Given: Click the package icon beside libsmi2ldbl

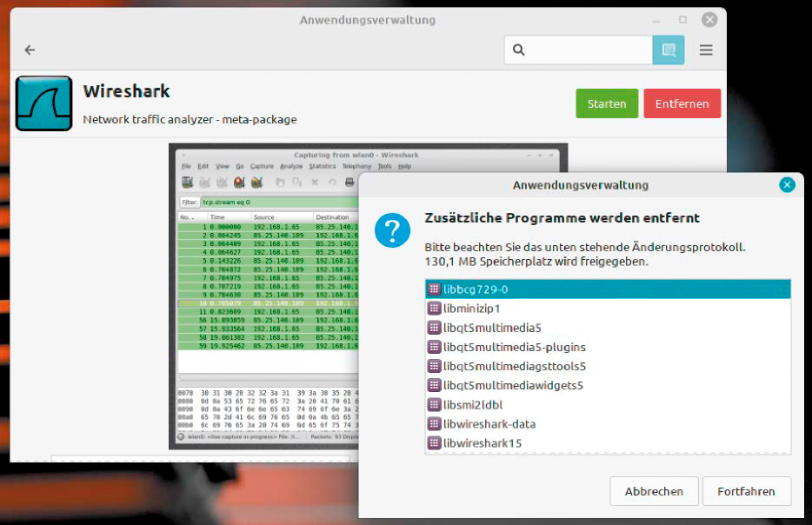Looking at the screenshot, I should (x=434, y=404).
